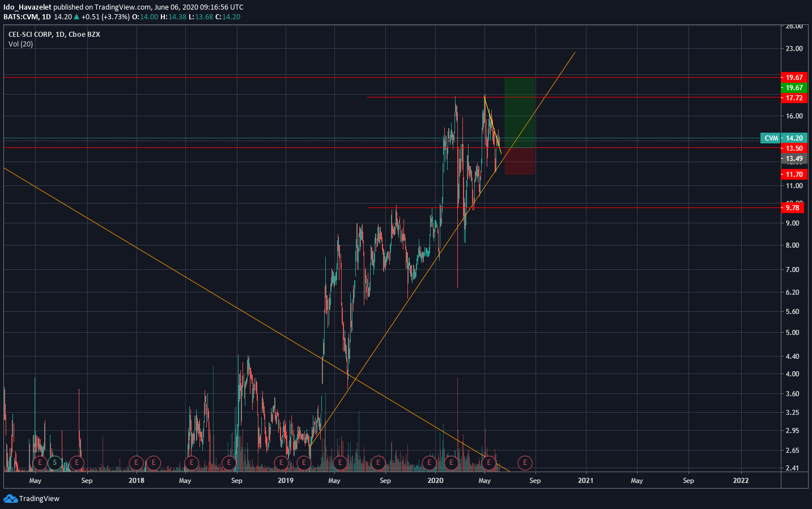Click the 16.00 price scale value
This screenshot has width=812, height=509.
point(794,116)
